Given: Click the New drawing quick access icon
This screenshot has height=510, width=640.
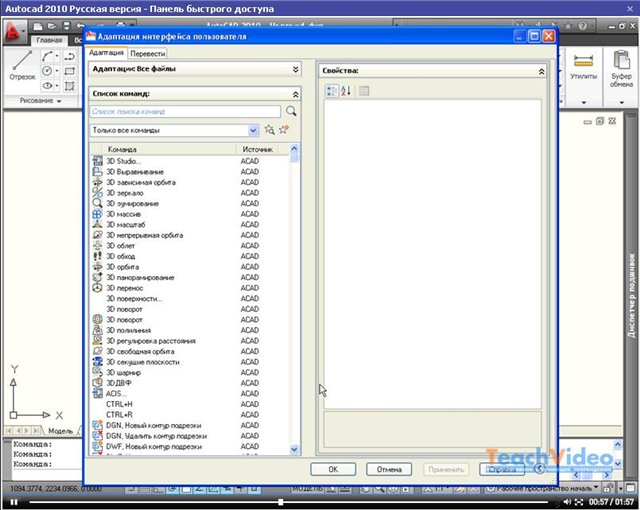Looking at the screenshot, I should pyautogui.click(x=38, y=27).
